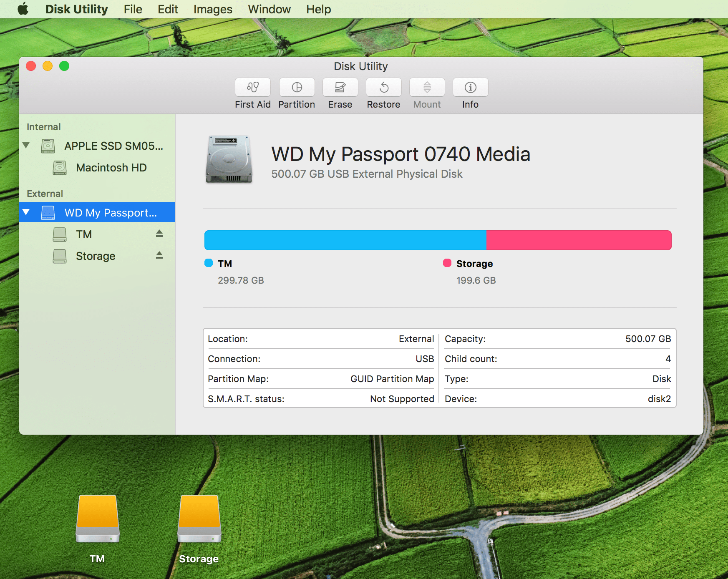The image size is (728, 579).
Task: Click the Not Supported S.M.A.R.T. value
Action: point(402,399)
